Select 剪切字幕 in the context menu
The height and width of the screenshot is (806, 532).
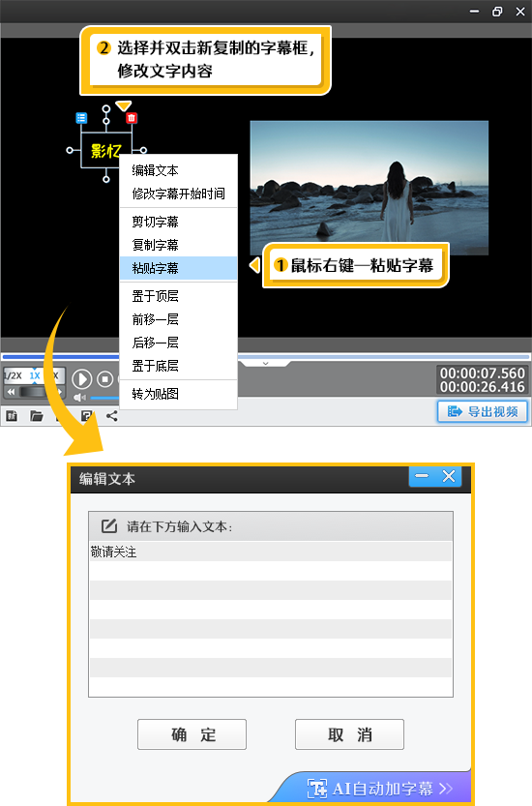click(x=178, y=222)
